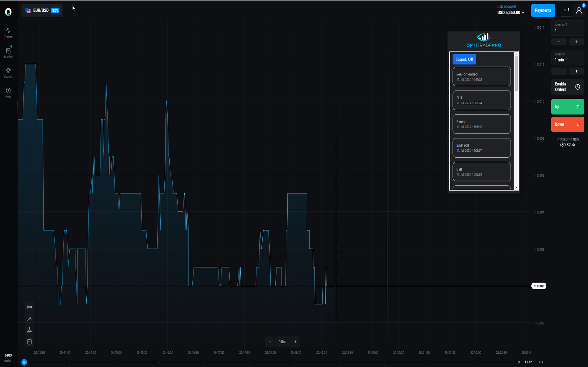Click the signal panel scrollbar thumb

pyautogui.click(x=516, y=73)
